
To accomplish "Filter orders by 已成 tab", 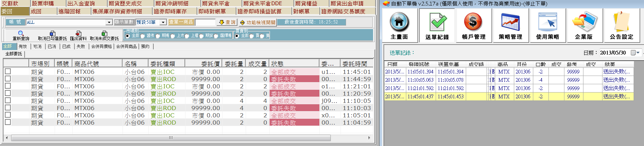I will pyautogui.click(x=66, y=46).
